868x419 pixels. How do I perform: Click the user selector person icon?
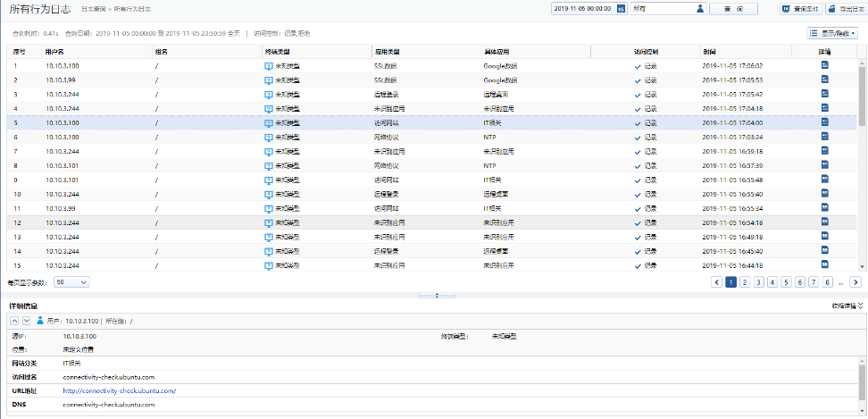click(x=700, y=8)
